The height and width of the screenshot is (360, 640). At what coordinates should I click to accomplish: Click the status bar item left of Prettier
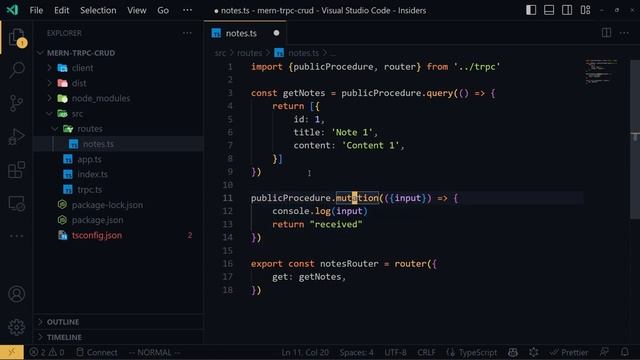(x=533, y=352)
